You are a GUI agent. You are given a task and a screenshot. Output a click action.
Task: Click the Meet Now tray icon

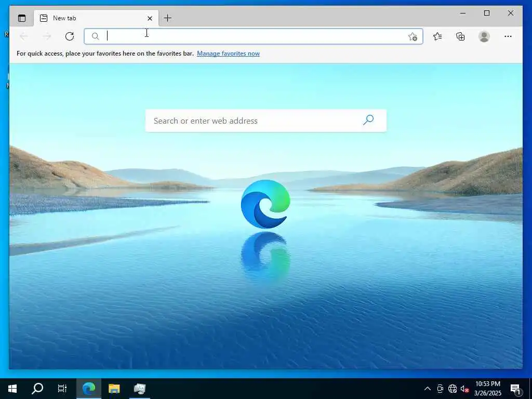tap(440, 389)
